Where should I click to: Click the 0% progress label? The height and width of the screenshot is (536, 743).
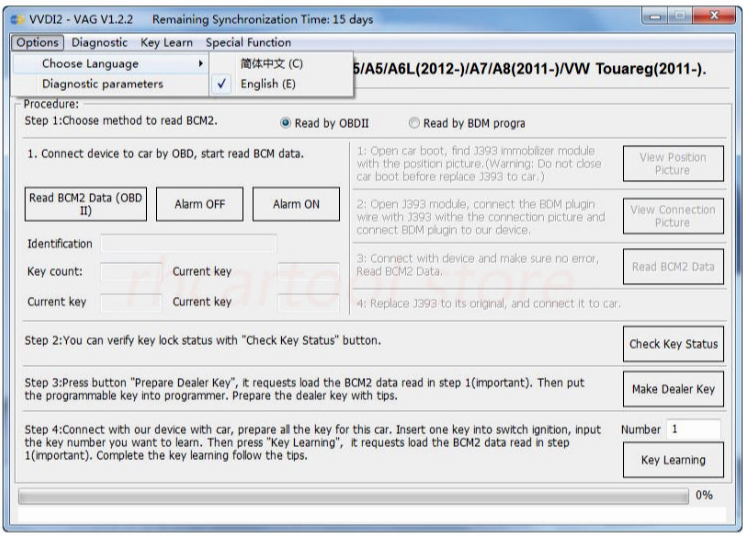point(704,495)
